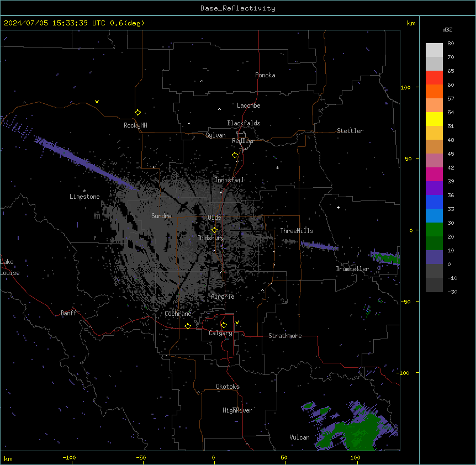The width and height of the screenshot is (476, 465).
Task: Click the 80 value atop the dBZ legend
Action: pyautogui.click(x=451, y=44)
